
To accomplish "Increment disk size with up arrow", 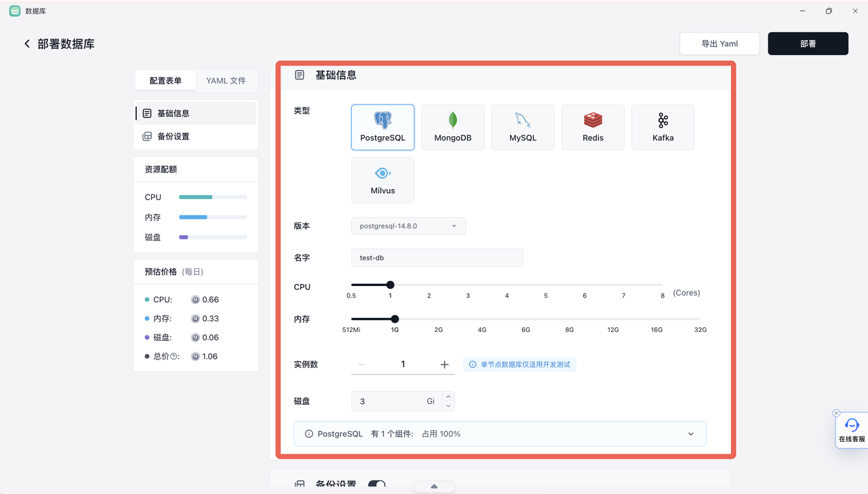I will coord(448,396).
